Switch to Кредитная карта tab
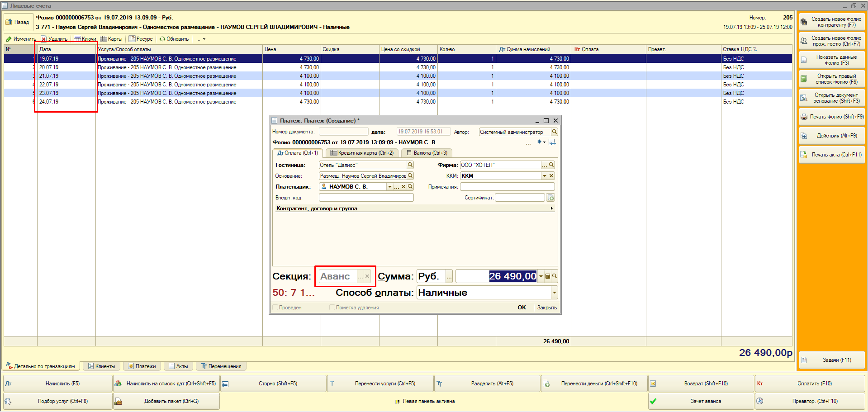The image size is (868, 412). 362,153
